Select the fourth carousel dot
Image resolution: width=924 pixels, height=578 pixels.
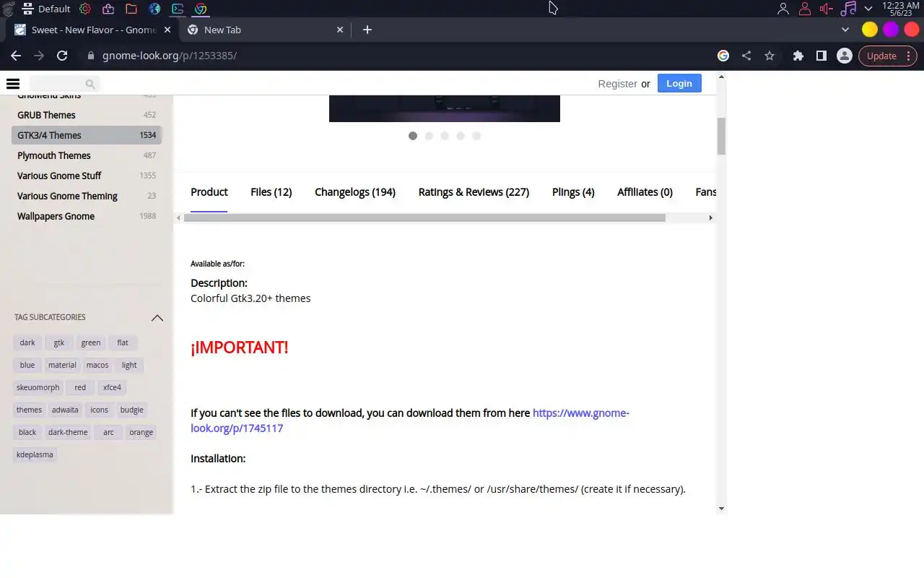[x=461, y=136]
